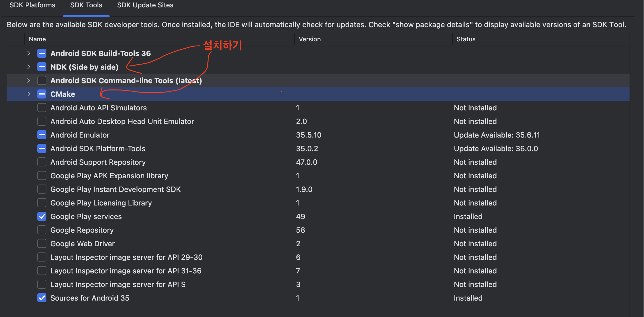Open the SDK Update Sites tab
Viewport: 644px width, 317px height.
coord(145,5)
